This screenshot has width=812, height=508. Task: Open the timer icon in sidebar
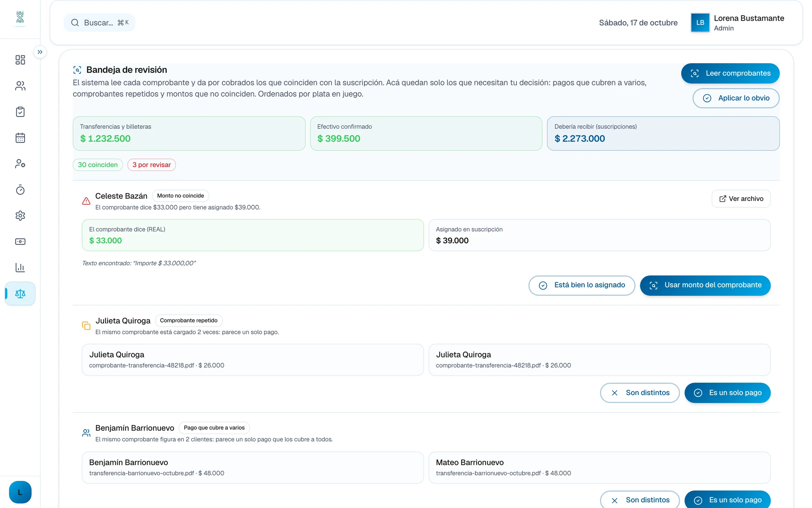point(20,190)
